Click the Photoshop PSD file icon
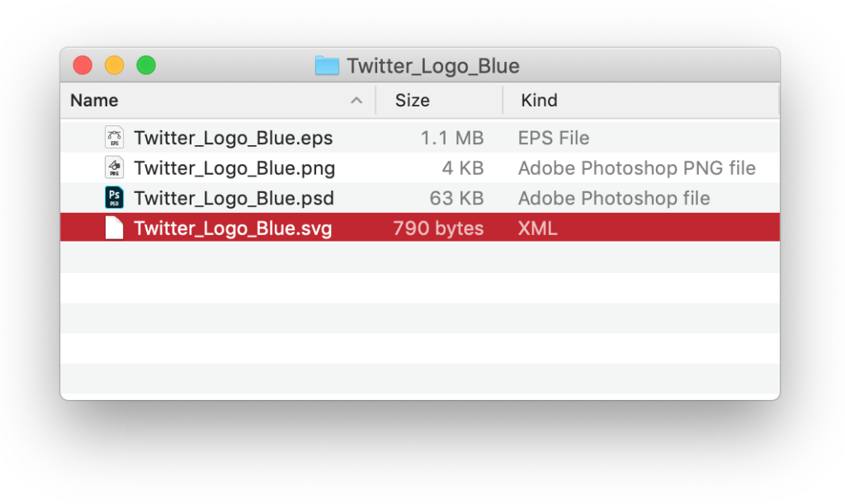 tap(114, 198)
